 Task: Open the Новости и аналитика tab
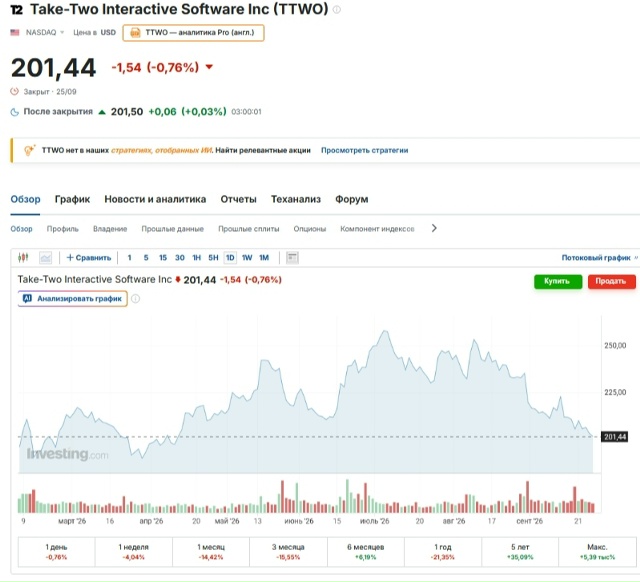(x=155, y=199)
